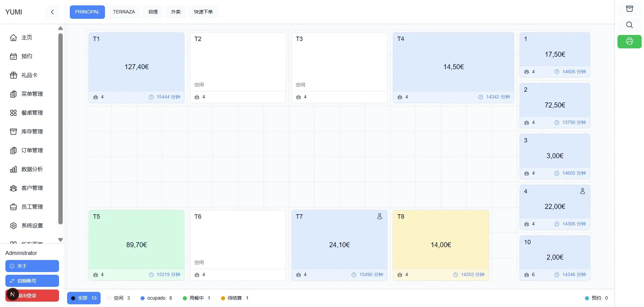Collapse the sidebar with the chevron arrow
Viewport: 644px width, 307px height.
(52, 12)
